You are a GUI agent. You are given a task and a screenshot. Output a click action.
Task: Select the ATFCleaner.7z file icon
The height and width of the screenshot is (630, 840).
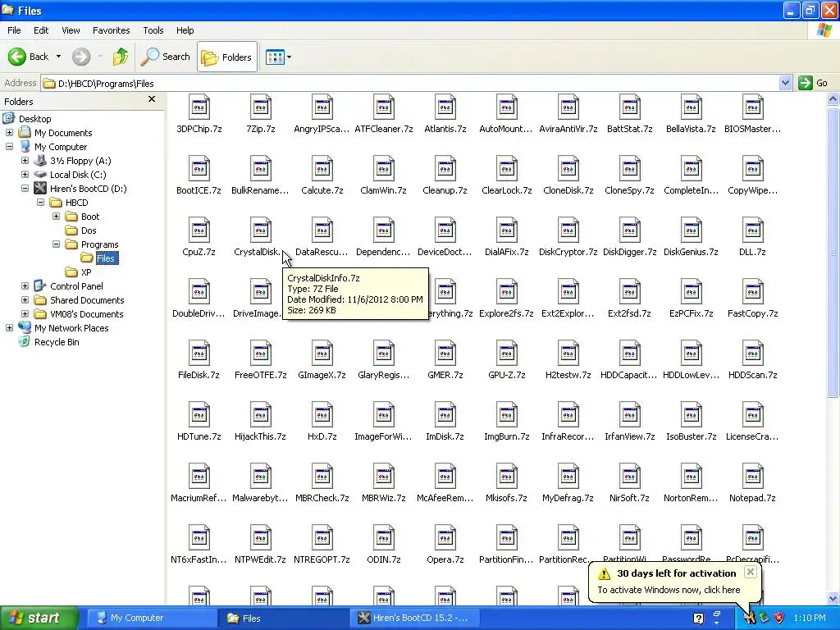click(x=384, y=107)
